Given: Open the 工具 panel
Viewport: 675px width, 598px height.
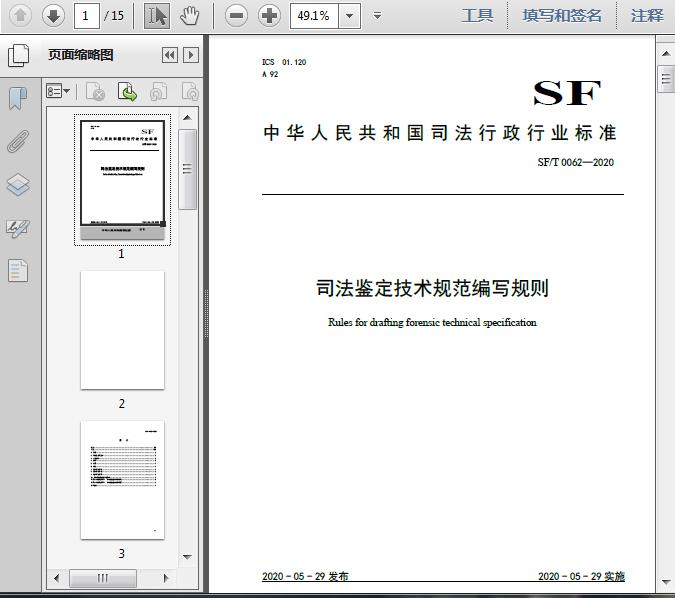Looking at the screenshot, I should click(477, 15).
